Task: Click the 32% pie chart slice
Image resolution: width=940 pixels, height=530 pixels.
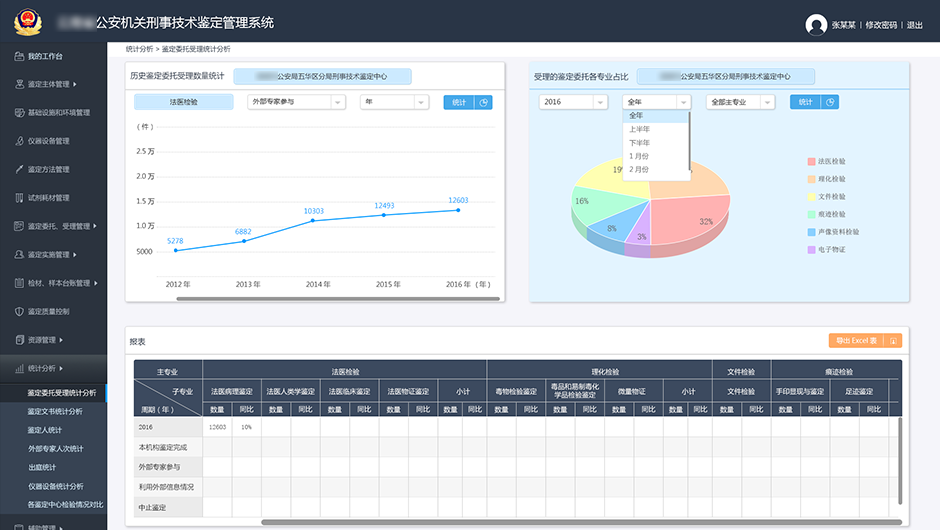Action: pyautogui.click(x=689, y=222)
